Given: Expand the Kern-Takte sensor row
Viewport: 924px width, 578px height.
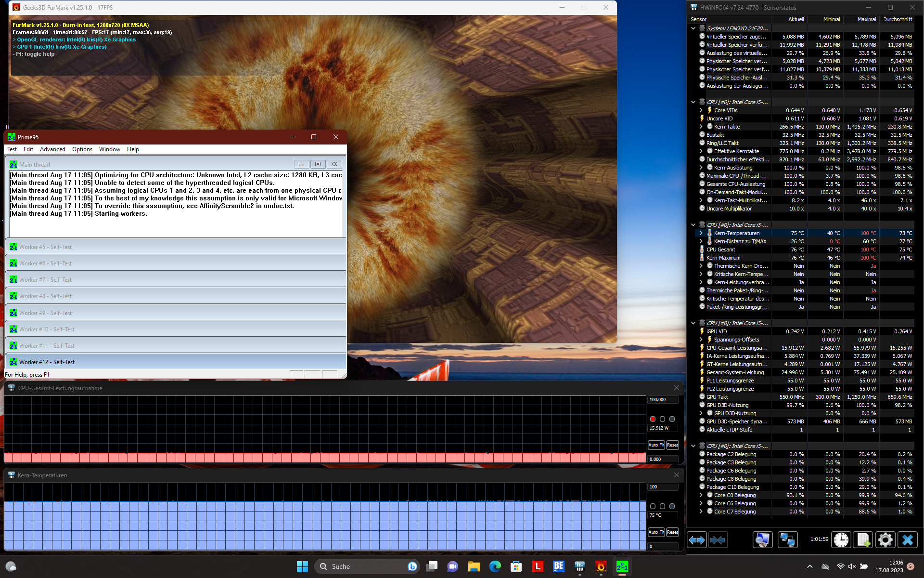Looking at the screenshot, I should tap(701, 127).
